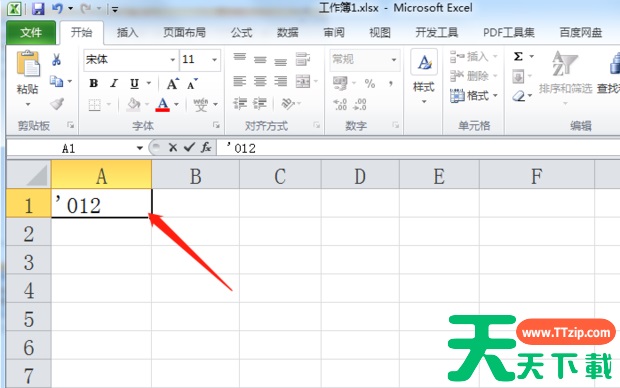Expand the 常规 number format dropdown
This screenshot has width=620, height=388.
point(394,60)
